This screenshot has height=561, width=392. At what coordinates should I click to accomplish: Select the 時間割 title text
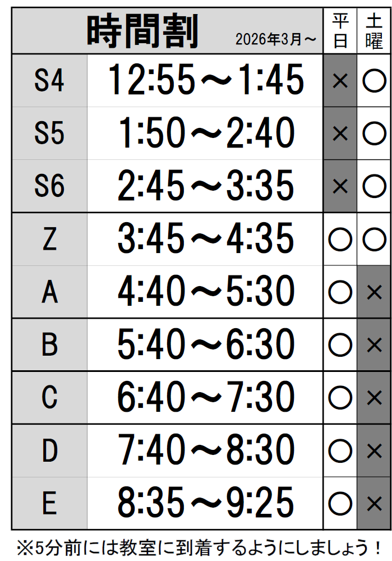(142, 31)
